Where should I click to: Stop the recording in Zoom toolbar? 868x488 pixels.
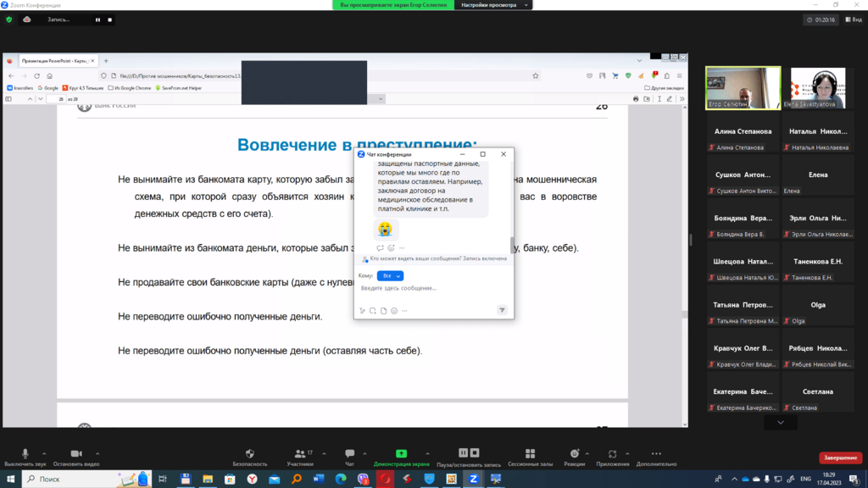coord(475,452)
